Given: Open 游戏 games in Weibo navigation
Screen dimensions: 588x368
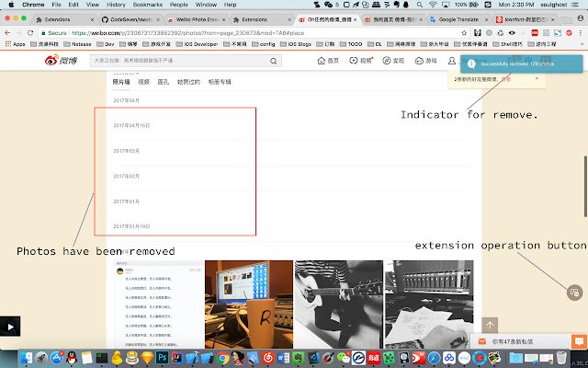Looking at the screenshot, I should tap(425, 61).
